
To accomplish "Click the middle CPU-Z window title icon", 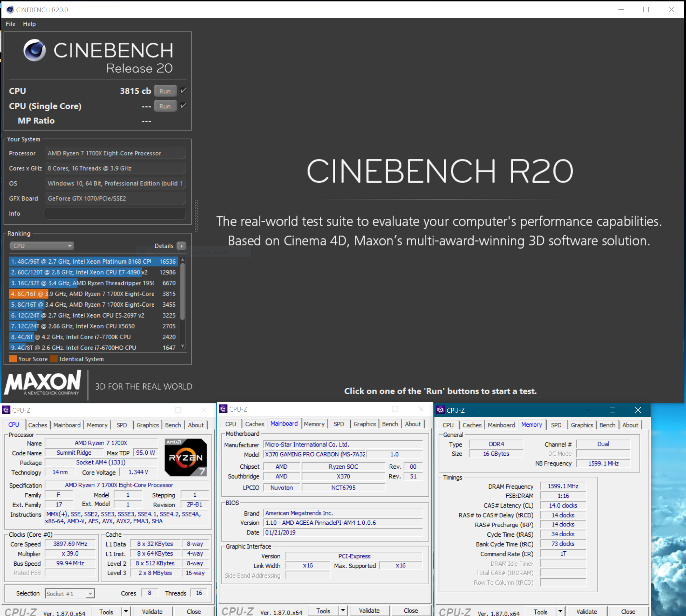I will (223, 409).
